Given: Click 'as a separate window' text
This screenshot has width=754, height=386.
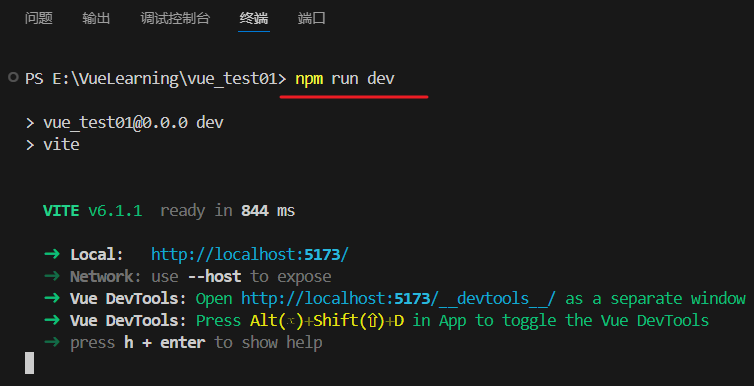Looking at the screenshot, I should (x=655, y=299).
